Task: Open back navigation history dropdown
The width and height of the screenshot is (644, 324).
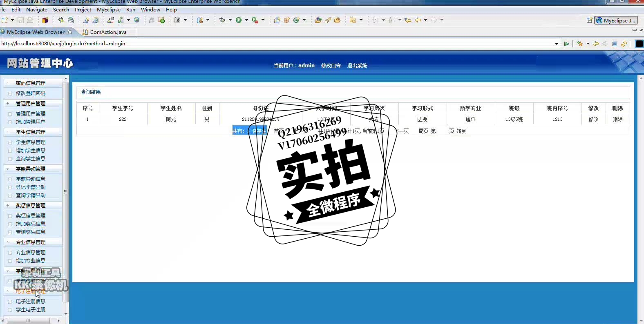Action: (425, 20)
